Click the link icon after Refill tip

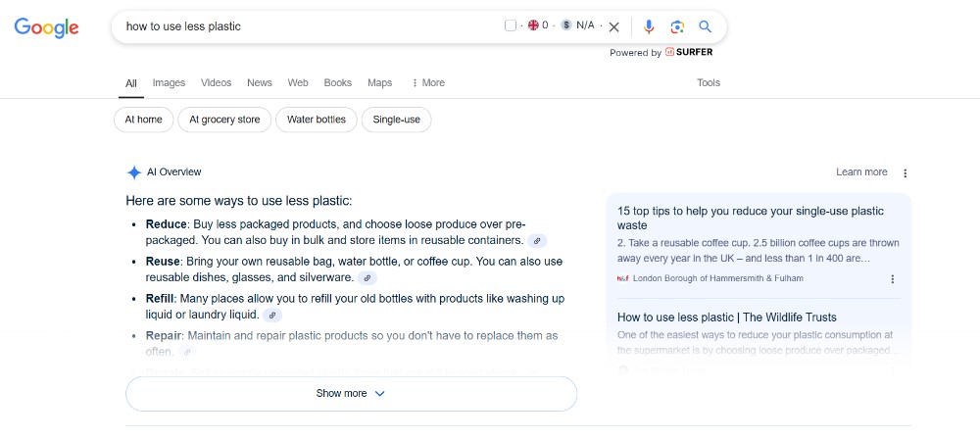[x=272, y=315]
